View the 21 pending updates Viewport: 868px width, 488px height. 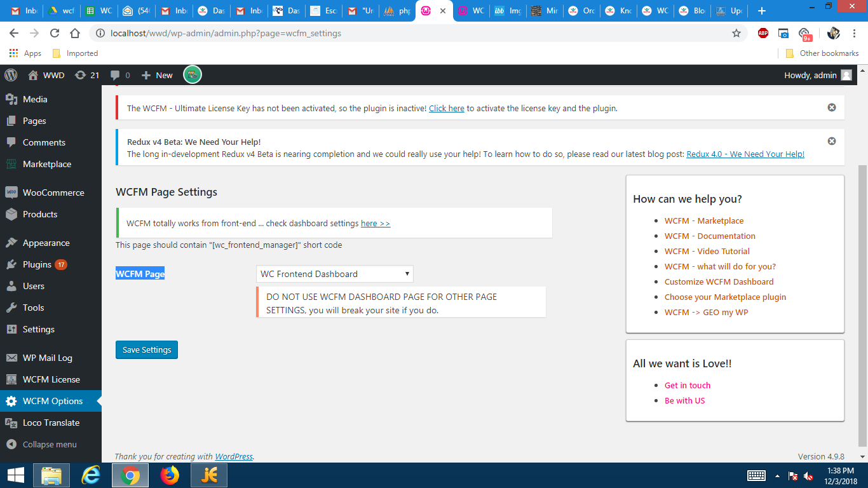click(87, 75)
